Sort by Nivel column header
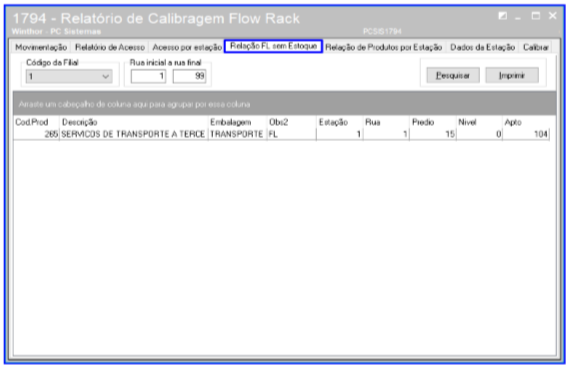Image resolution: width=568 pixels, height=367 pixels. [479, 122]
